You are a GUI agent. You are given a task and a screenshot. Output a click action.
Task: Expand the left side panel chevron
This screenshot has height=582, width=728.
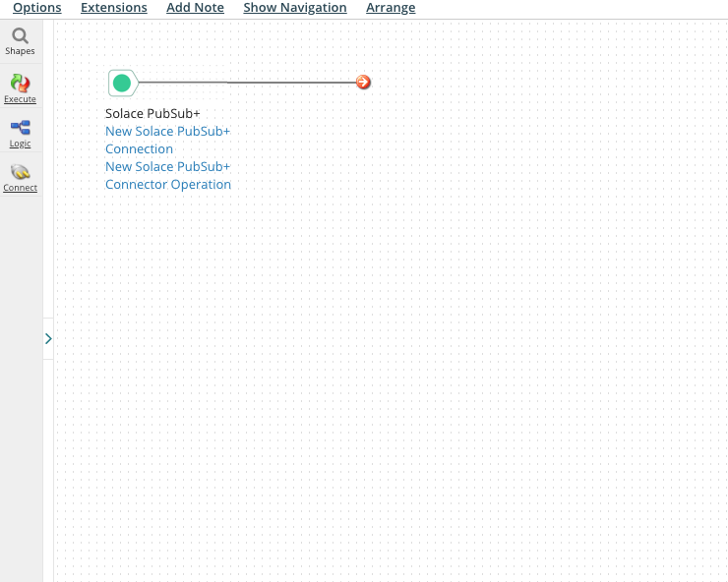point(48,338)
